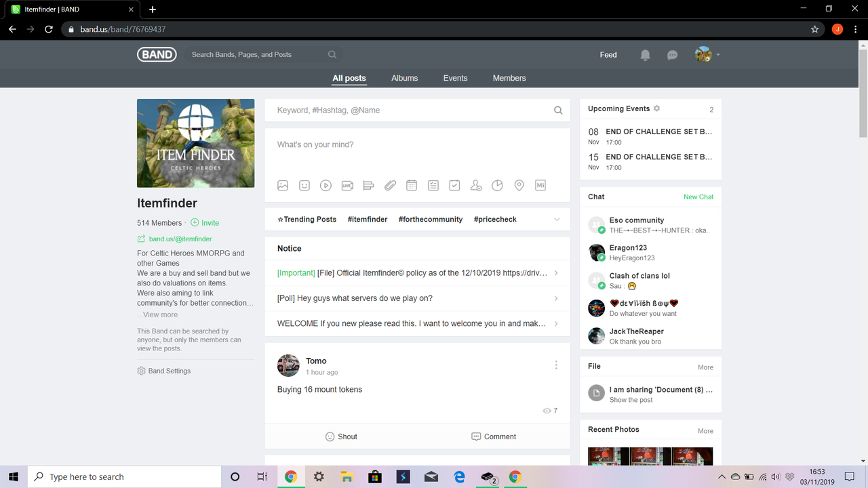This screenshot has height=488, width=868.
Task: Open the Eragon123 chat
Action: point(650,253)
